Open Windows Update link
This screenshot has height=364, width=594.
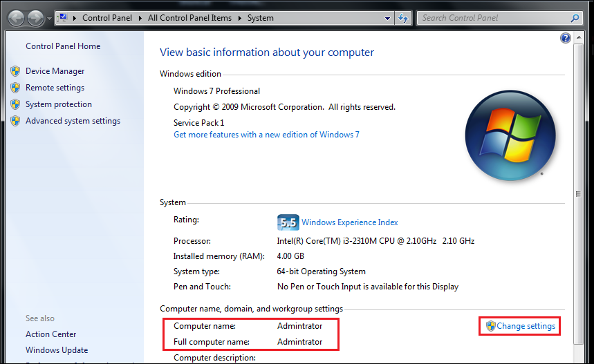[x=57, y=350]
